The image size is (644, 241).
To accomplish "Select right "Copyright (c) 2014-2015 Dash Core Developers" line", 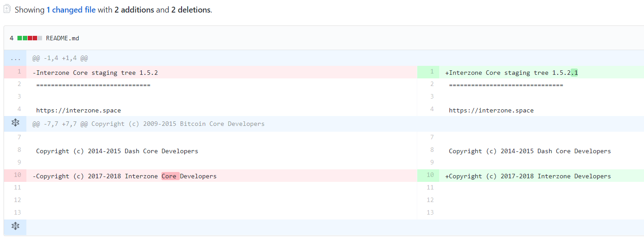I will [530, 151].
